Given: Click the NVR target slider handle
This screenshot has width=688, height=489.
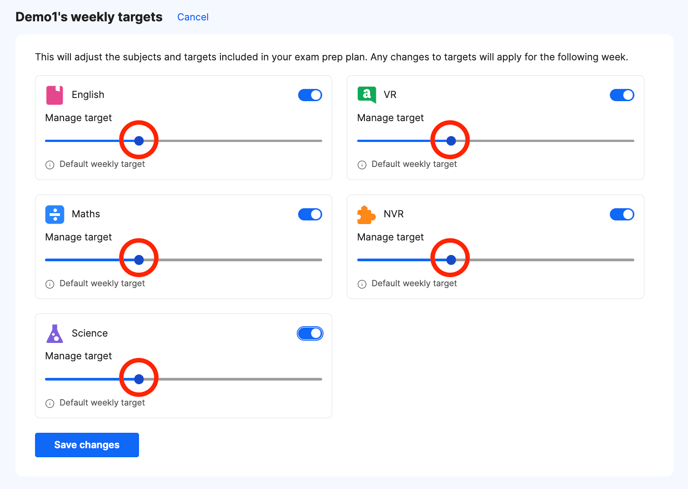Looking at the screenshot, I should pyautogui.click(x=451, y=260).
